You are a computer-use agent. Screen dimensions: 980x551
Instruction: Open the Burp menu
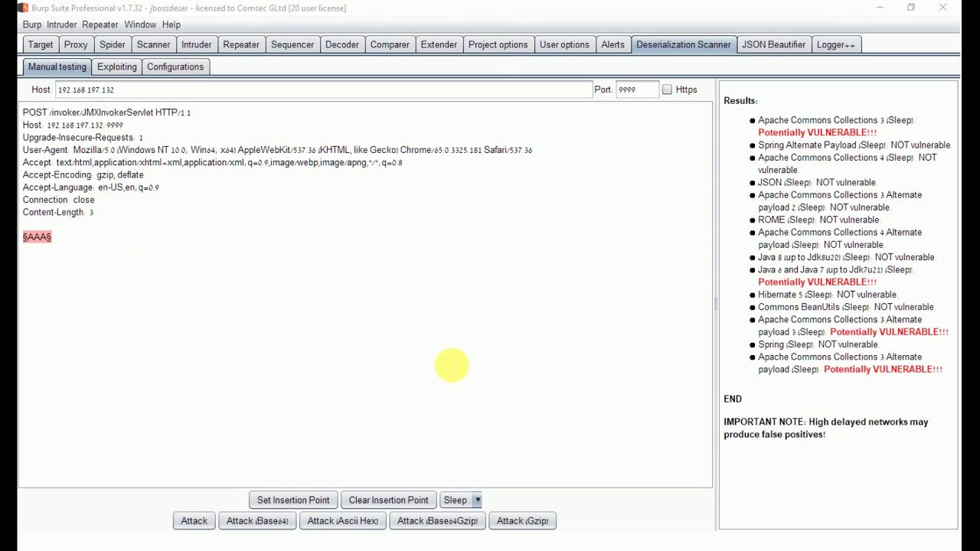(x=32, y=24)
